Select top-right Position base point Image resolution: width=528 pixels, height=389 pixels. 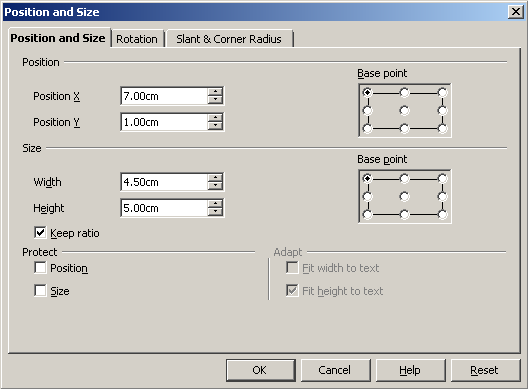pyautogui.click(x=442, y=92)
